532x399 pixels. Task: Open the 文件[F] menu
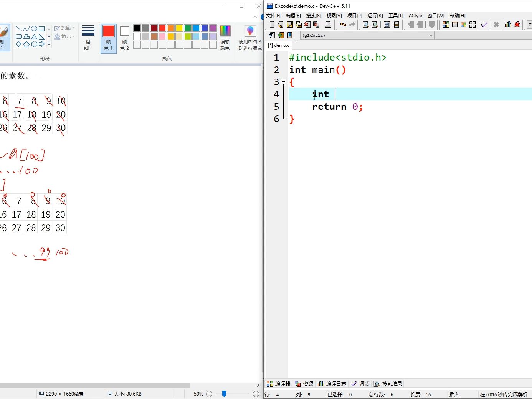[x=273, y=16]
